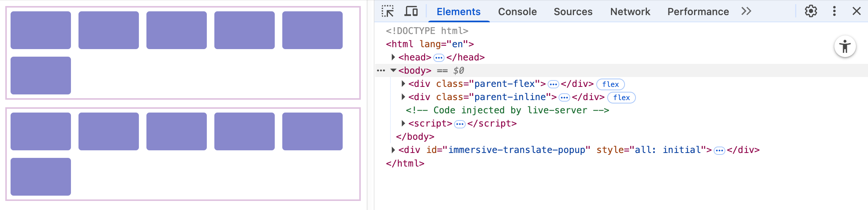
Task: Close the DevTools panel
Action: [x=857, y=11]
